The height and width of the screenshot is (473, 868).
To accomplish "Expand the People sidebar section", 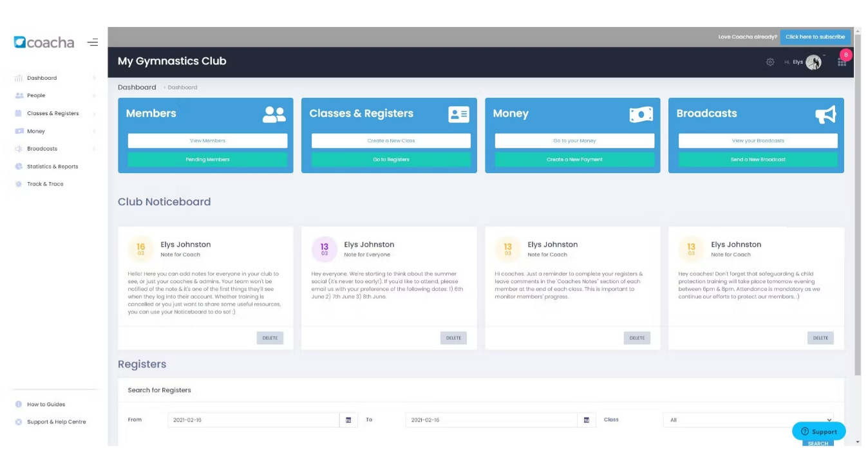I will pos(36,95).
